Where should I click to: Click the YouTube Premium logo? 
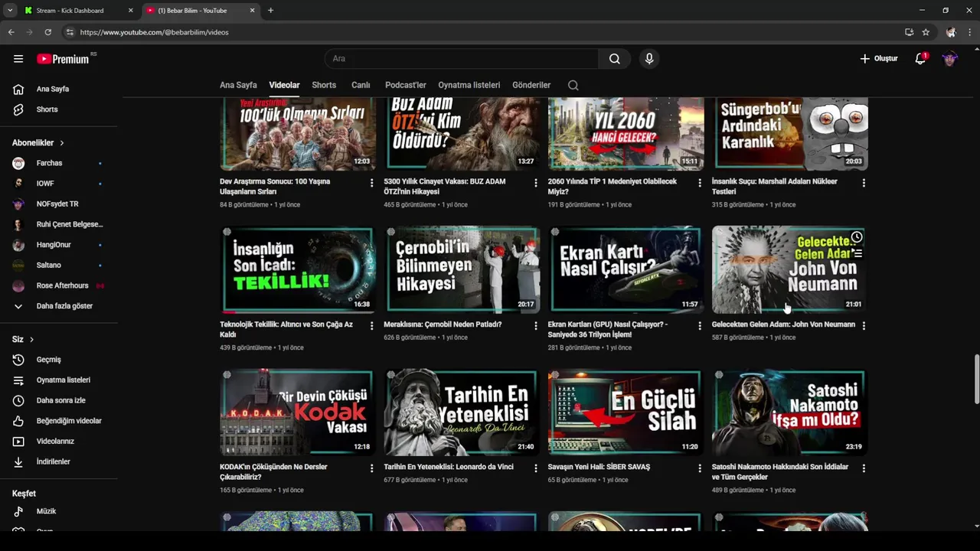pos(63,59)
